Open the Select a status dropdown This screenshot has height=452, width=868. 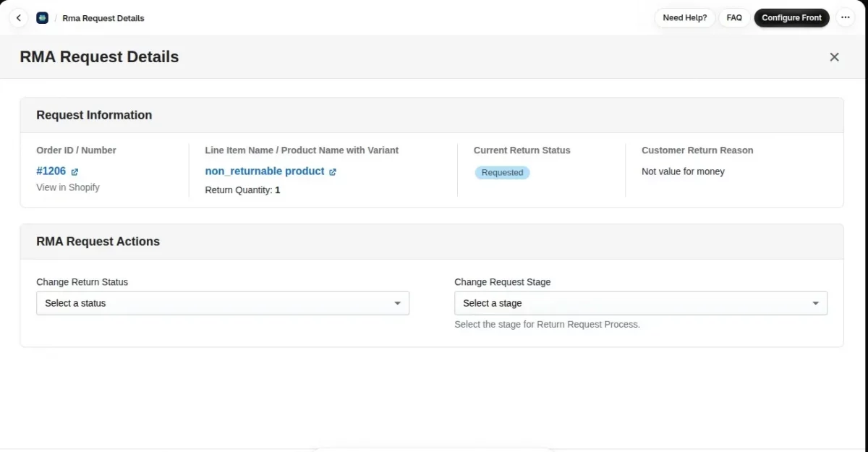tap(223, 303)
